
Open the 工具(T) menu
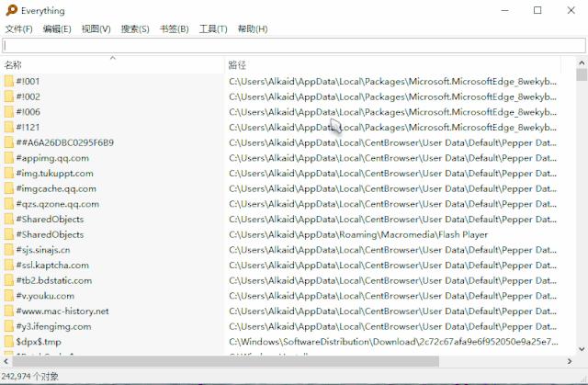[213, 28]
